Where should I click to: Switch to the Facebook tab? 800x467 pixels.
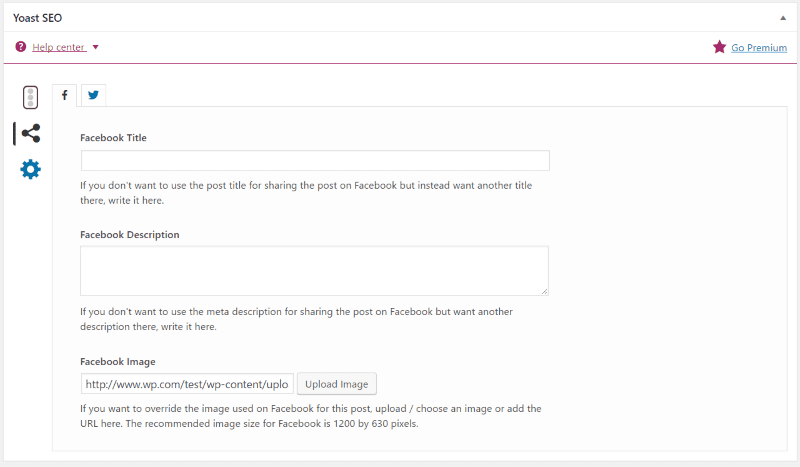pyautogui.click(x=65, y=96)
